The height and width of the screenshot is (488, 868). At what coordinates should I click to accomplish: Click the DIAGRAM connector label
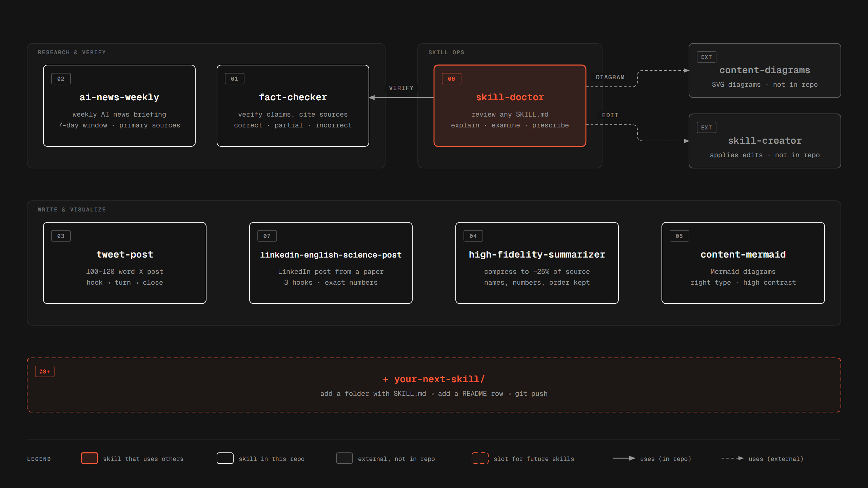tap(610, 77)
